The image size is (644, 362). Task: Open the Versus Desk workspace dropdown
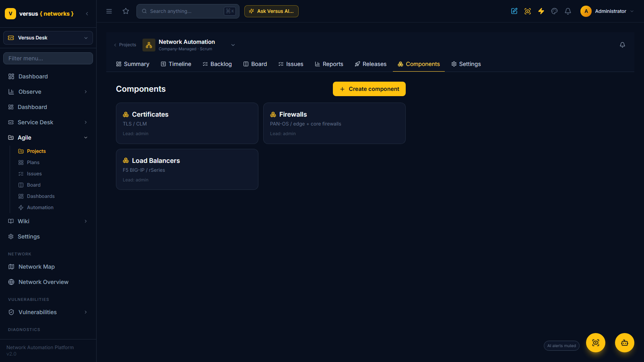48,38
